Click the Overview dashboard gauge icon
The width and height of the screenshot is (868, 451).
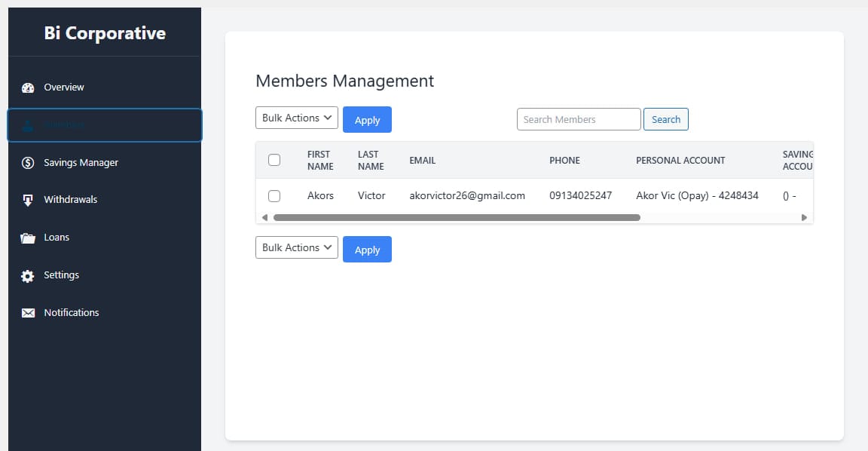tap(28, 87)
